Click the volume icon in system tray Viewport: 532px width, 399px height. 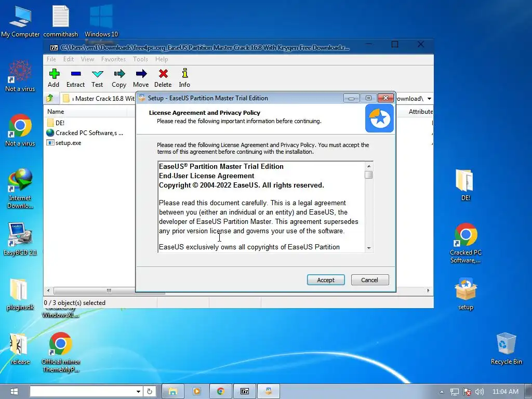(x=480, y=392)
